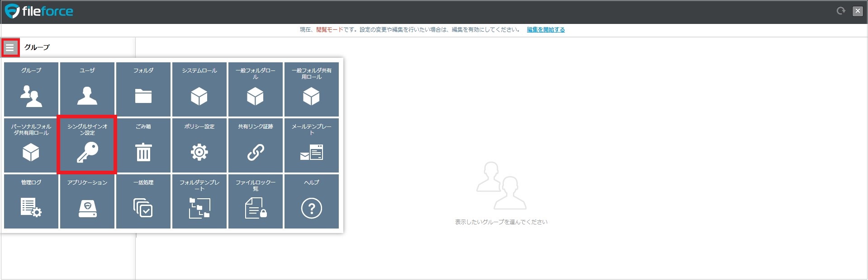Viewport: 868px width, 280px height.
Task: Open the フォルダ tile
Action: (x=143, y=89)
